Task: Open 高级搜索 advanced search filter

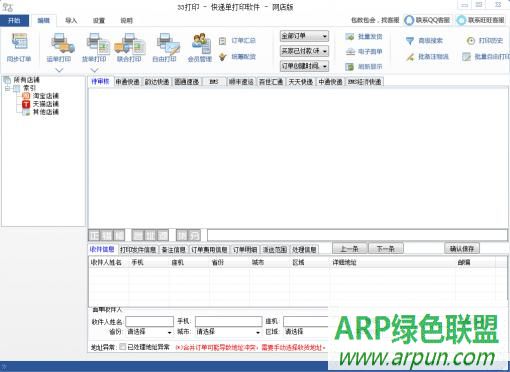Action: pyautogui.click(x=424, y=41)
